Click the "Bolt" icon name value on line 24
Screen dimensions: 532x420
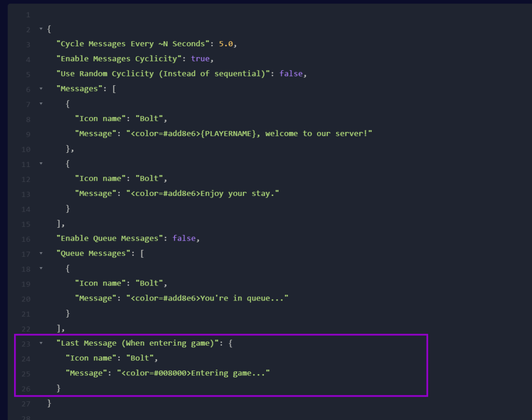tap(140, 358)
